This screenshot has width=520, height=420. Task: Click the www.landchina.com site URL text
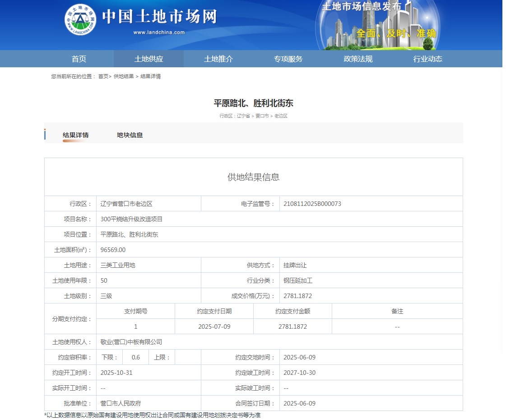pos(159,32)
